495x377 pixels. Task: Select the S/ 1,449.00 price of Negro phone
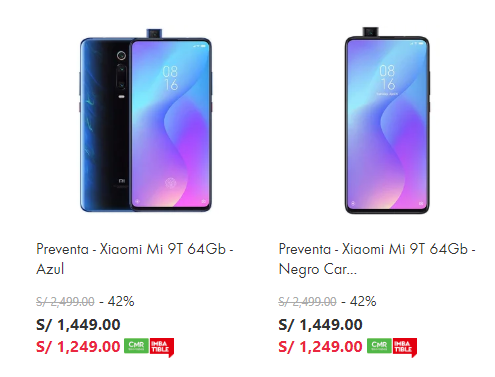pyautogui.click(x=321, y=325)
